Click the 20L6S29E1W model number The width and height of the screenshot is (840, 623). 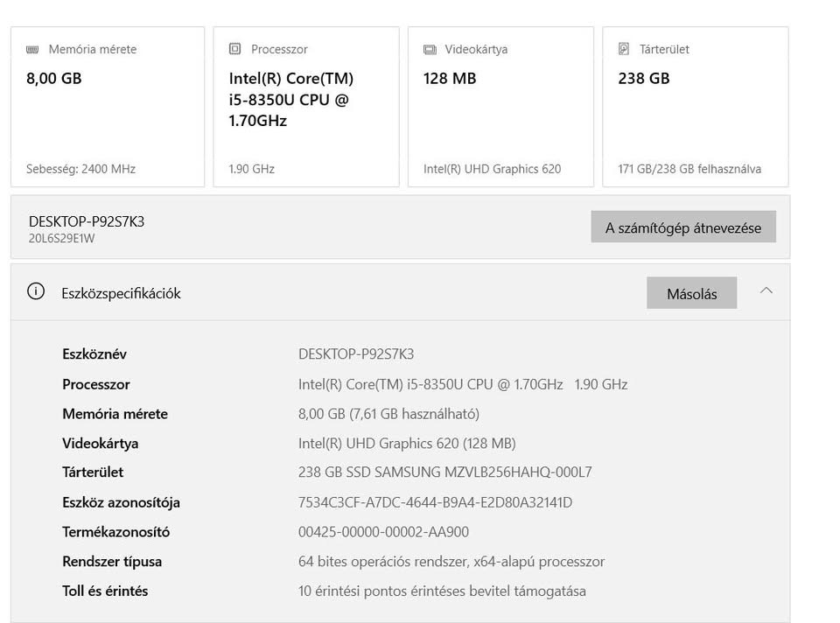pyautogui.click(x=61, y=238)
